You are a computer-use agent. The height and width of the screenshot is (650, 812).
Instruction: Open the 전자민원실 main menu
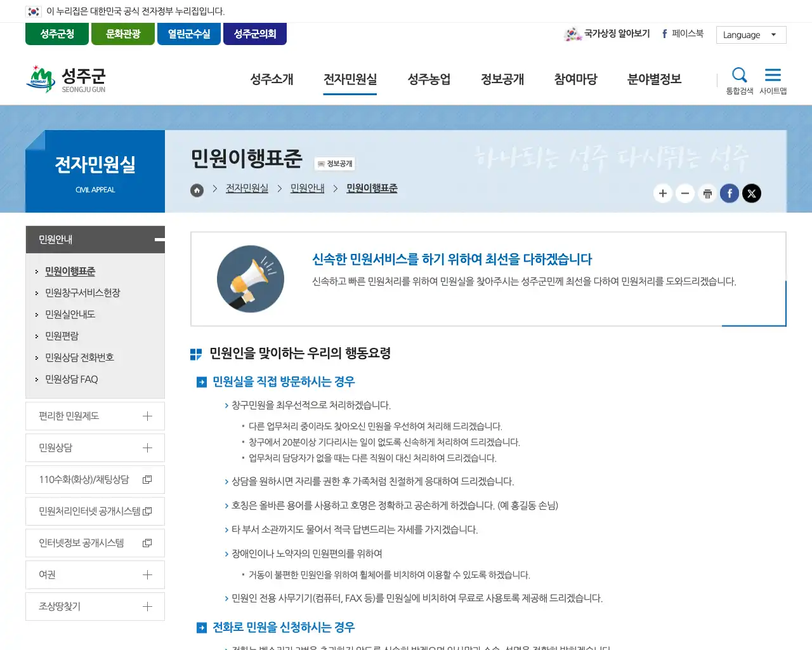click(x=350, y=79)
